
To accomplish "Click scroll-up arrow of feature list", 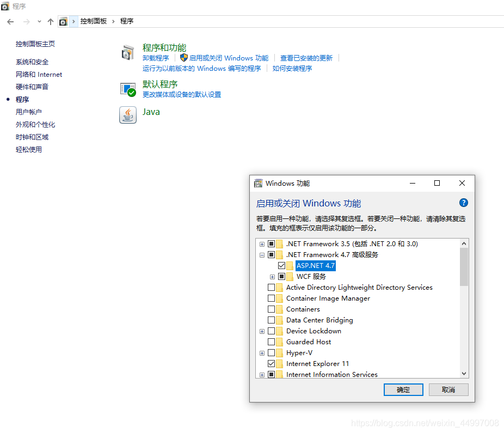I will click(x=464, y=243).
